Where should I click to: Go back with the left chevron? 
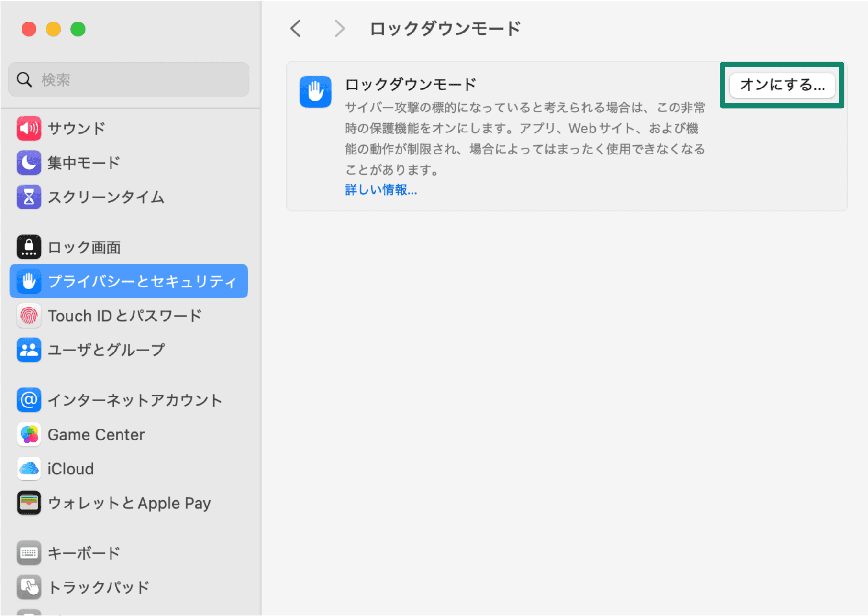pyautogui.click(x=296, y=29)
